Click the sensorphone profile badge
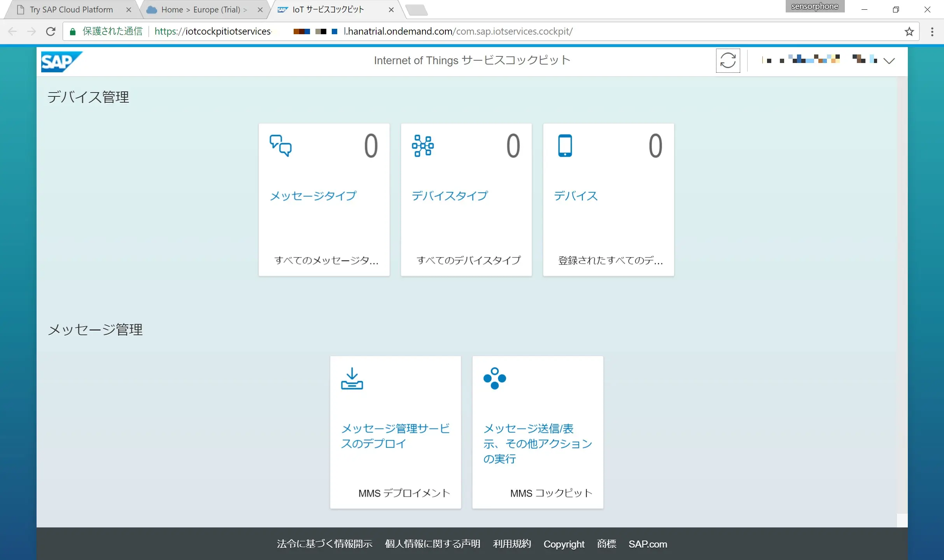 [814, 6]
